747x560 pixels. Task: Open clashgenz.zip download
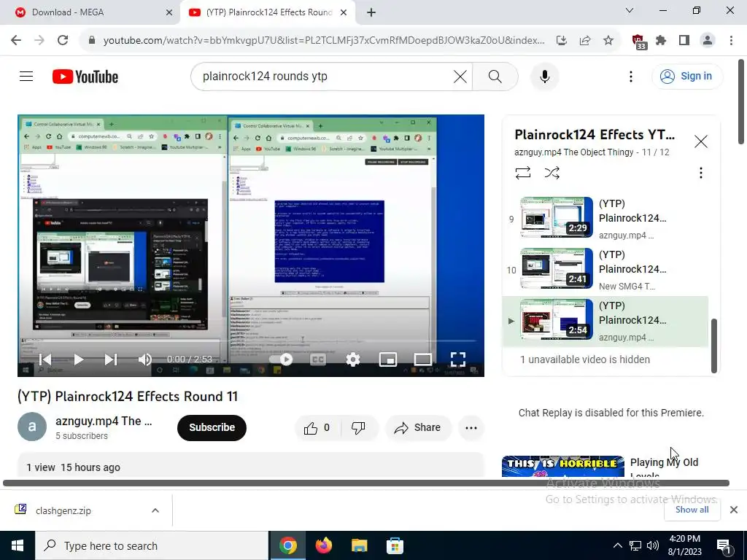63,510
